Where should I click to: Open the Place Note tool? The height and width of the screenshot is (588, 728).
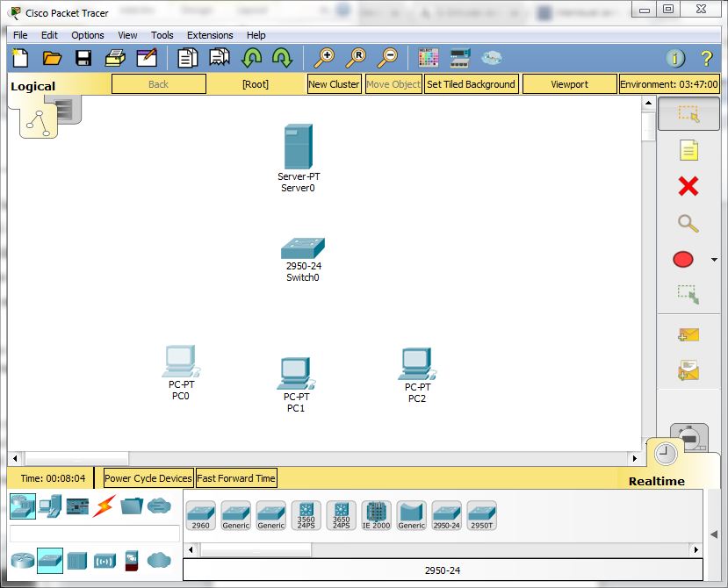click(x=689, y=149)
